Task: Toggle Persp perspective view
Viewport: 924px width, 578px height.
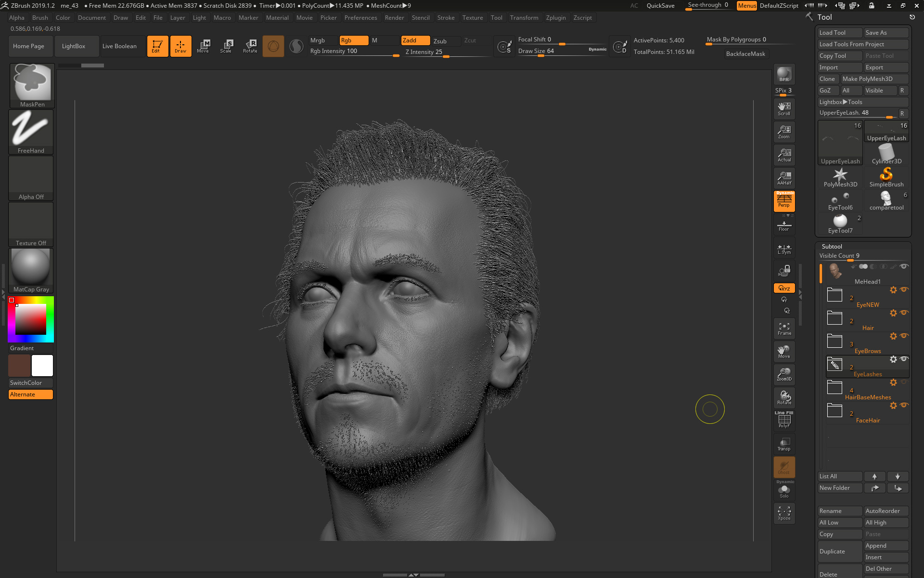Action: [x=784, y=201]
